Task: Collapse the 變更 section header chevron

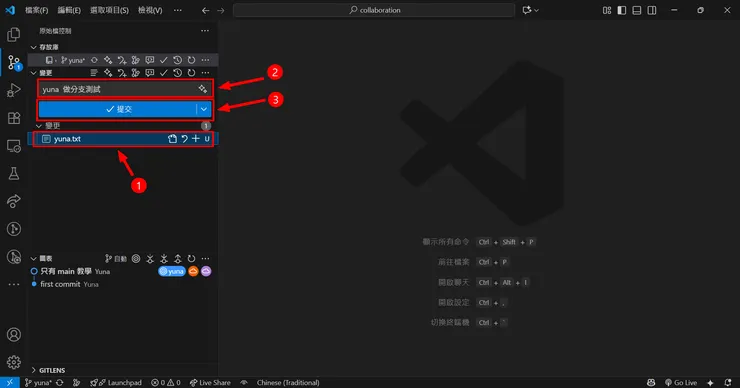Action: click(34, 73)
